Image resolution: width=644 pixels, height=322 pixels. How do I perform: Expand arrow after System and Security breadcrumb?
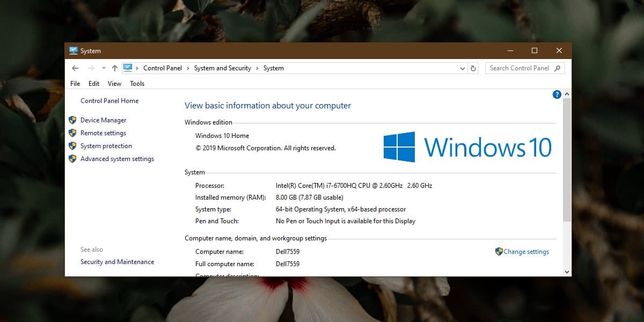[x=257, y=68]
